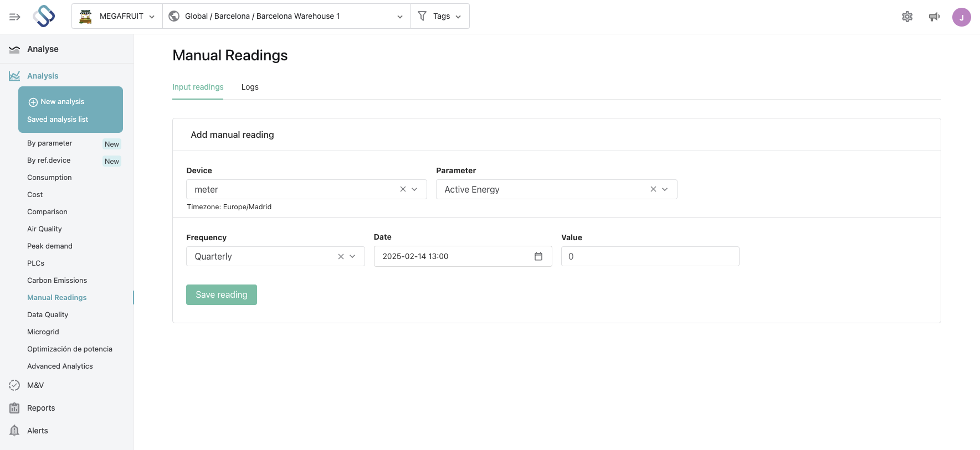Screen dimensions: 980x450
Task: Click the M&V check-circle icon
Action: 14,385
